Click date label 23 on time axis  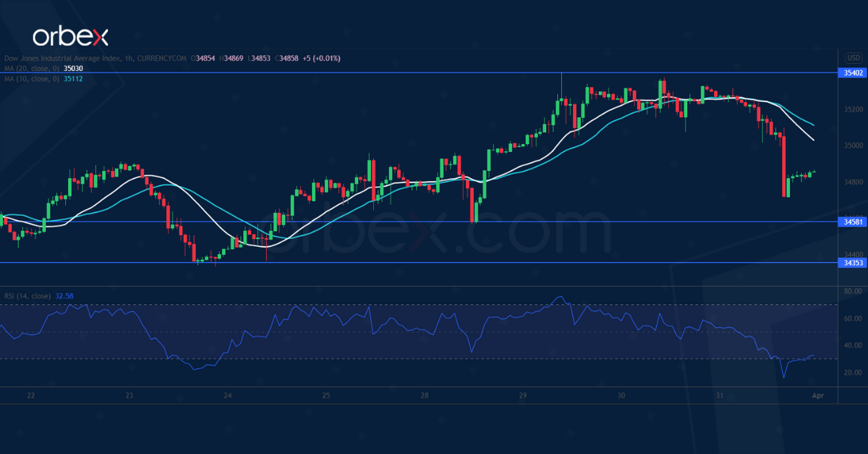(x=129, y=395)
